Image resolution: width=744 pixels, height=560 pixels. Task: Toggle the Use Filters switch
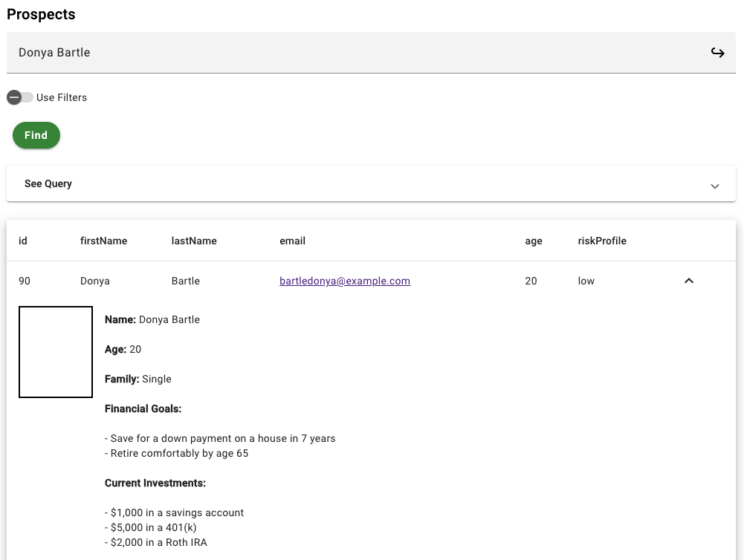point(20,97)
